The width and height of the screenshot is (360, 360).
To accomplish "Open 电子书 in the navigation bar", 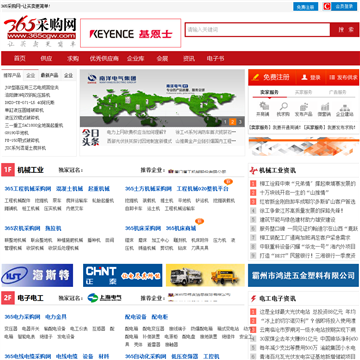I will tap(215, 59).
